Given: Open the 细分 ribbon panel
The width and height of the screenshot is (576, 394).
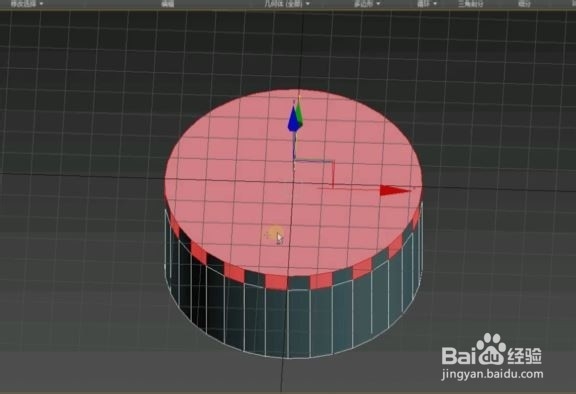Looking at the screenshot, I should coord(525,4).
